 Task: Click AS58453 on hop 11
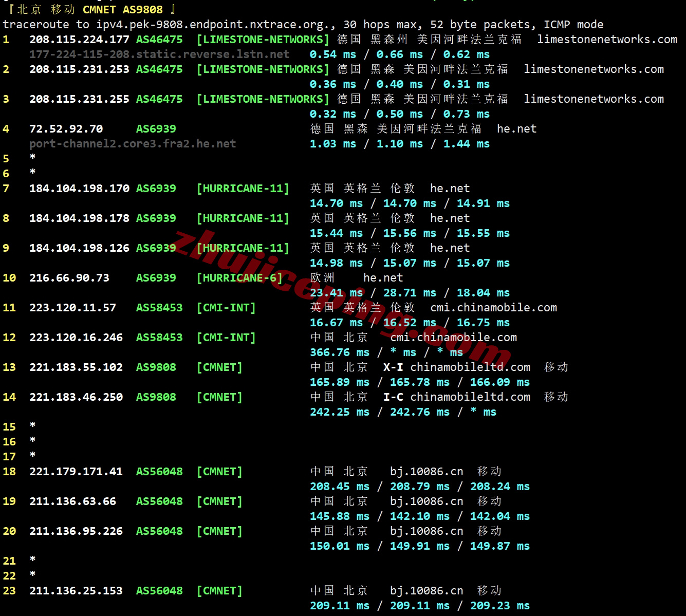(x=159, y=308)
